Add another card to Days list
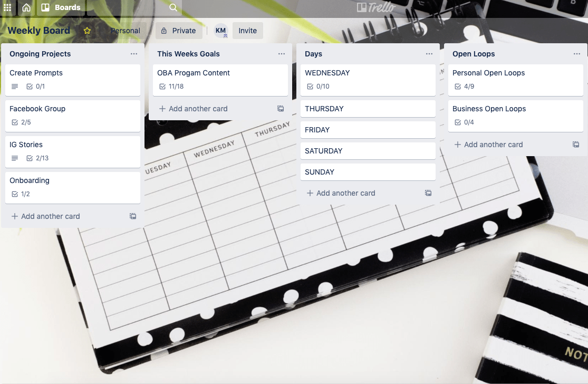The image size is (588, 384). coord(341,193)
